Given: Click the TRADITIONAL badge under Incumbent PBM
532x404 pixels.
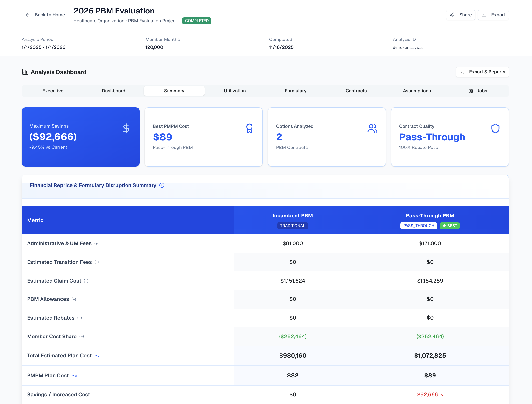Looking at the screenshot, I should pos(293,226).
